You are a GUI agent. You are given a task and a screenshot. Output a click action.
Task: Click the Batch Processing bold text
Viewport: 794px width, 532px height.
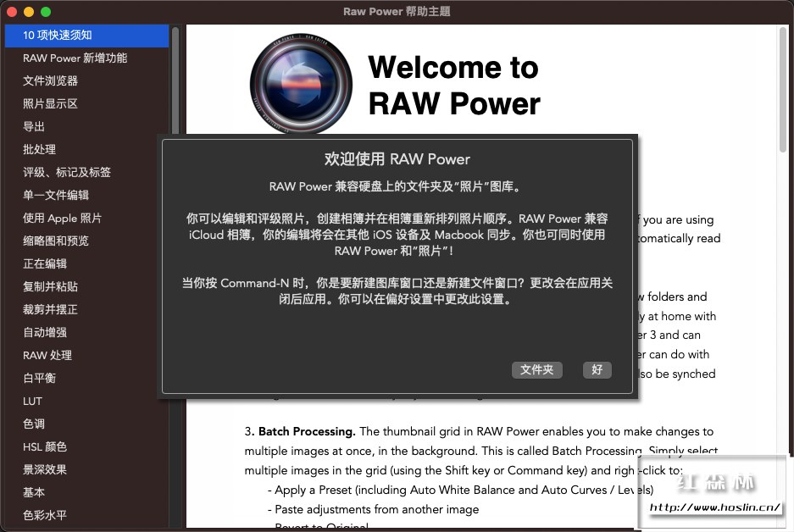(307, 431)
